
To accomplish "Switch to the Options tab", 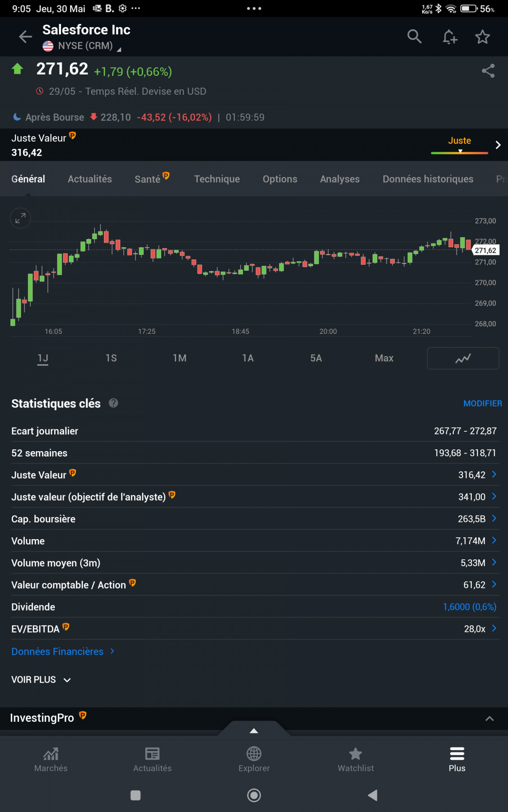I will (280, 179).
